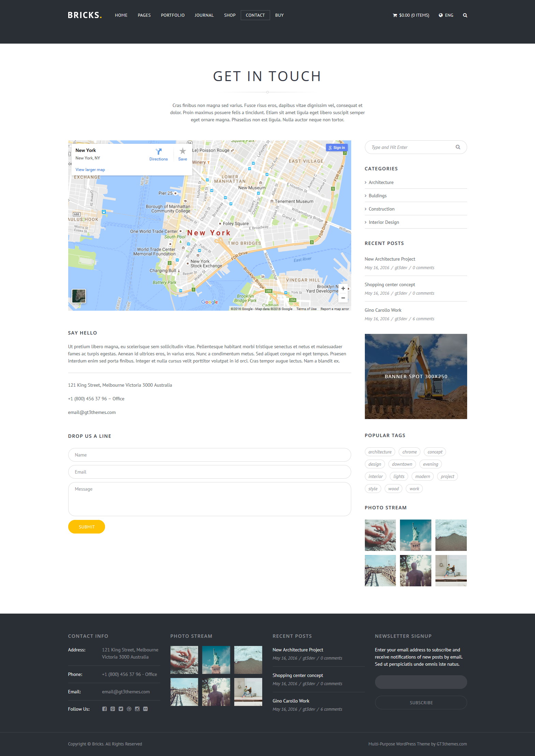Open the Flickr follow icon in footer
Screen dimensions: 535x756
pos(145,709)
